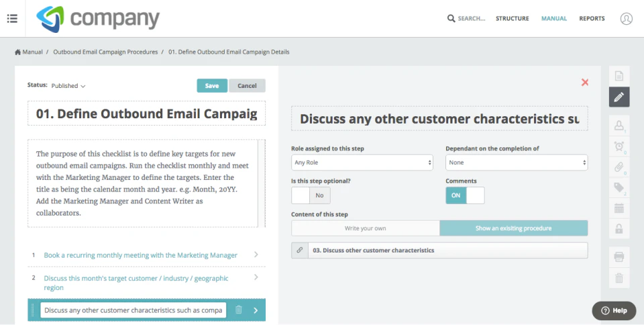Close the step editor with red X
This screenshot has height=325, width=644.
585,83
